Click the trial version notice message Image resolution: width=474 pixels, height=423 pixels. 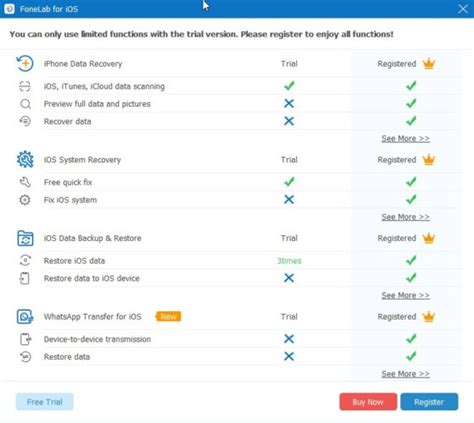(x=201, y=34)
